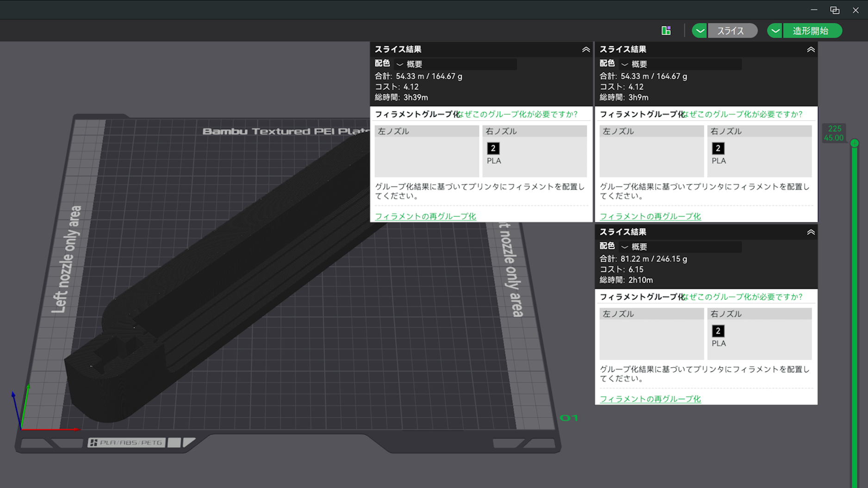Open the 配色 概要 dropdown in 2h10m panel
This screenshot has height=488, width=868.
[681, 247]
